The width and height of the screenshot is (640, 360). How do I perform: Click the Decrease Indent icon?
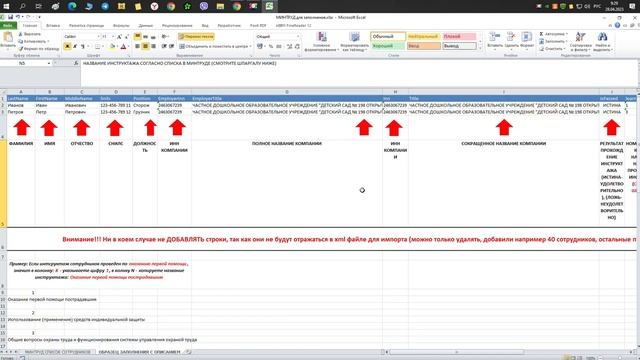[x=164, y=47]
